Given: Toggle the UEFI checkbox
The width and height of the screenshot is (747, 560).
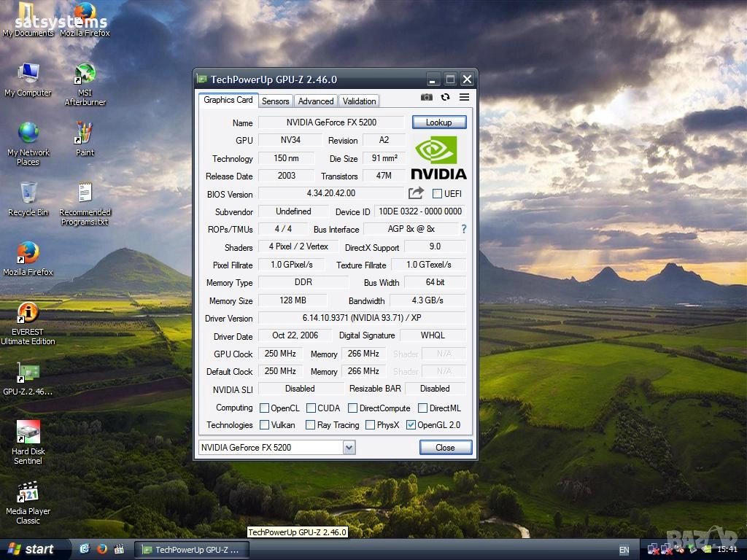Looking at the screenshot, I should (437, 194).
